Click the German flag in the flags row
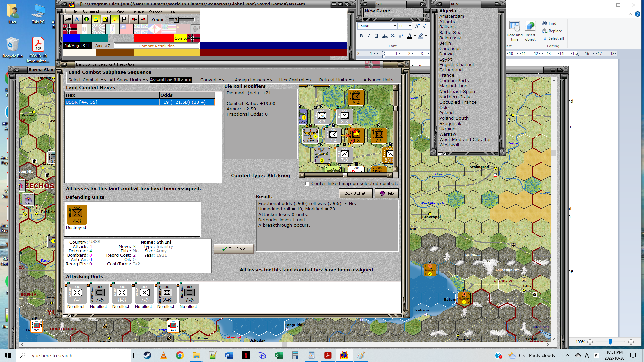644x362 pixels. pyautogui.click(x=70, y=29)
